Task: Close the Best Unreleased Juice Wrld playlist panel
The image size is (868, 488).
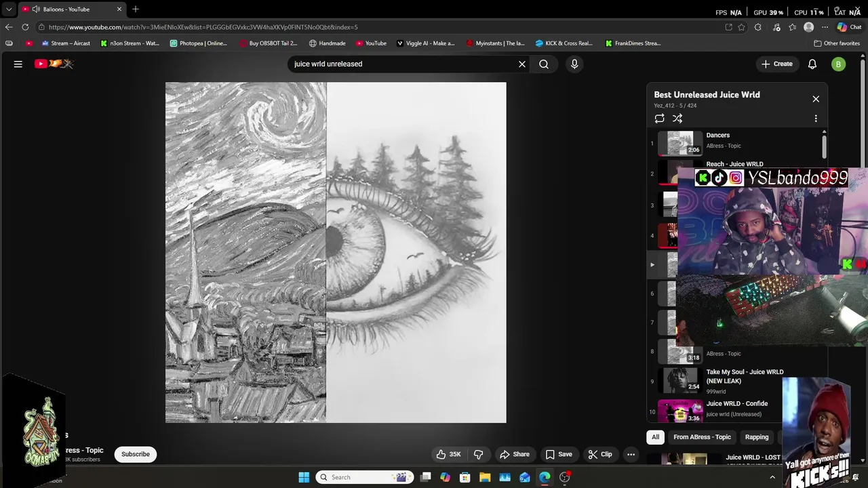Action: click(x=816, y=99)
